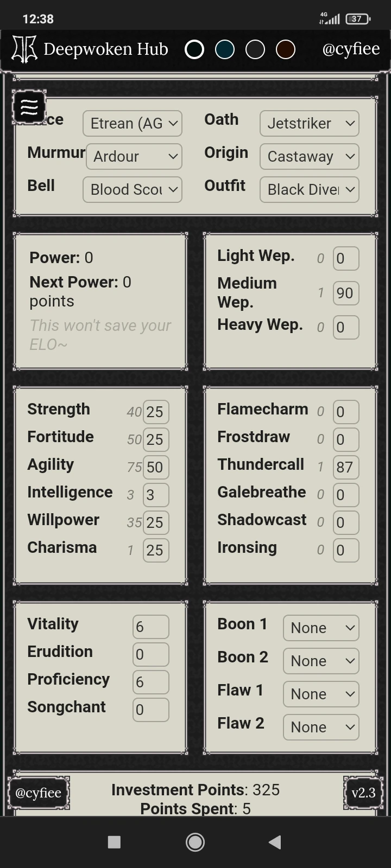Click the Deepwoken Hub logo icon
391x868 pixels.
point(24,49)
